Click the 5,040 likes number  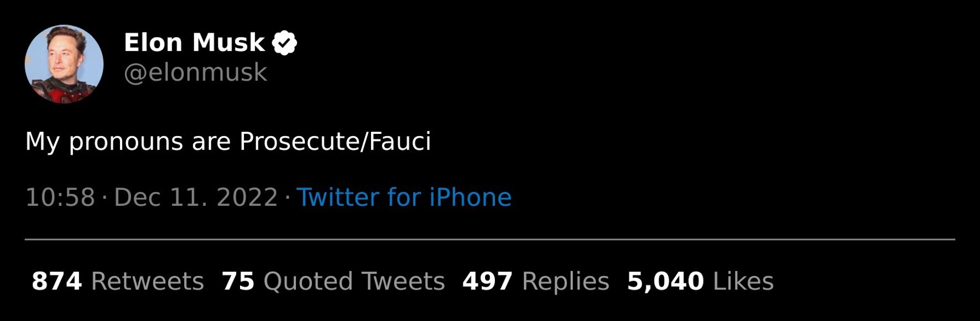click(x=665, y=281)
